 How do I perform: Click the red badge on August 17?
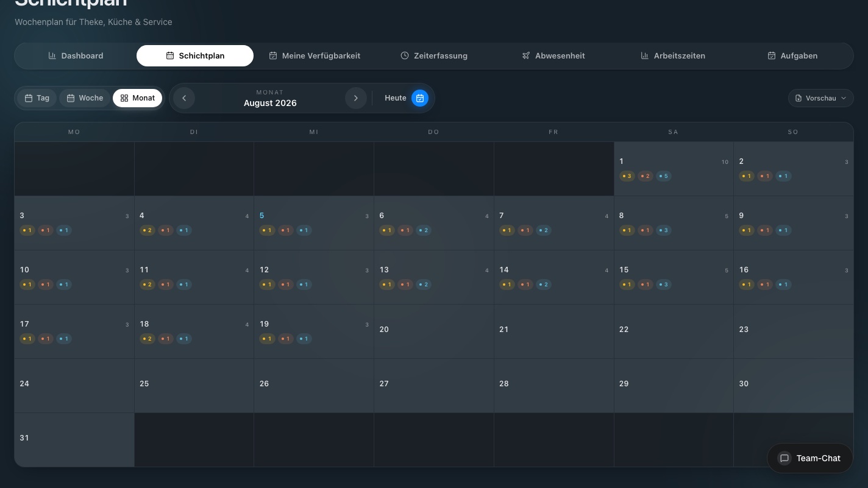coord(45,339)
